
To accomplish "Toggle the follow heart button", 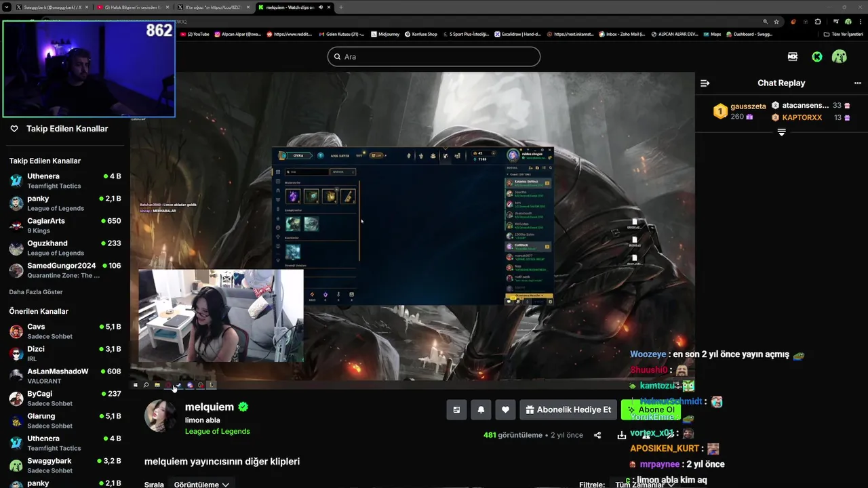I will (x=505, y=409).
